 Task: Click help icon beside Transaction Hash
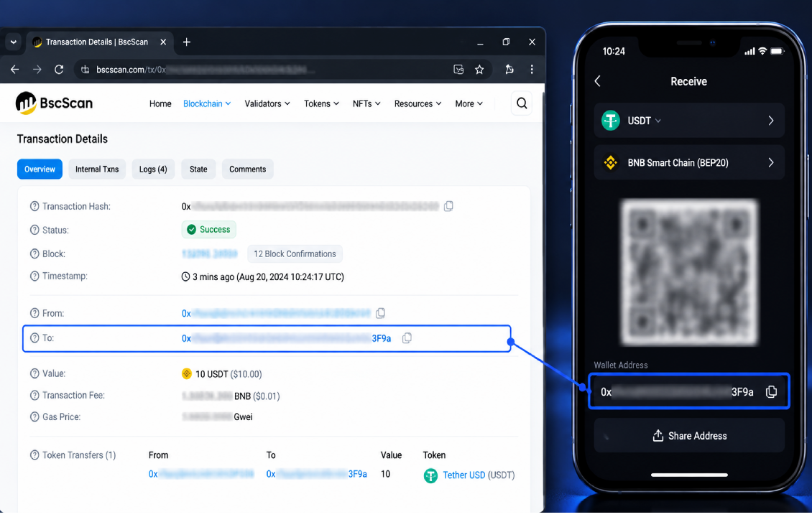(34, 207)
